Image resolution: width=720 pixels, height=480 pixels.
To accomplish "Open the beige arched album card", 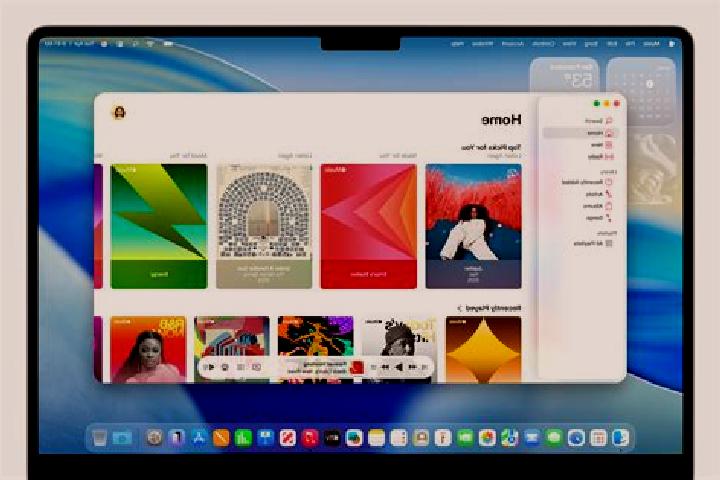I will (264, 226).
